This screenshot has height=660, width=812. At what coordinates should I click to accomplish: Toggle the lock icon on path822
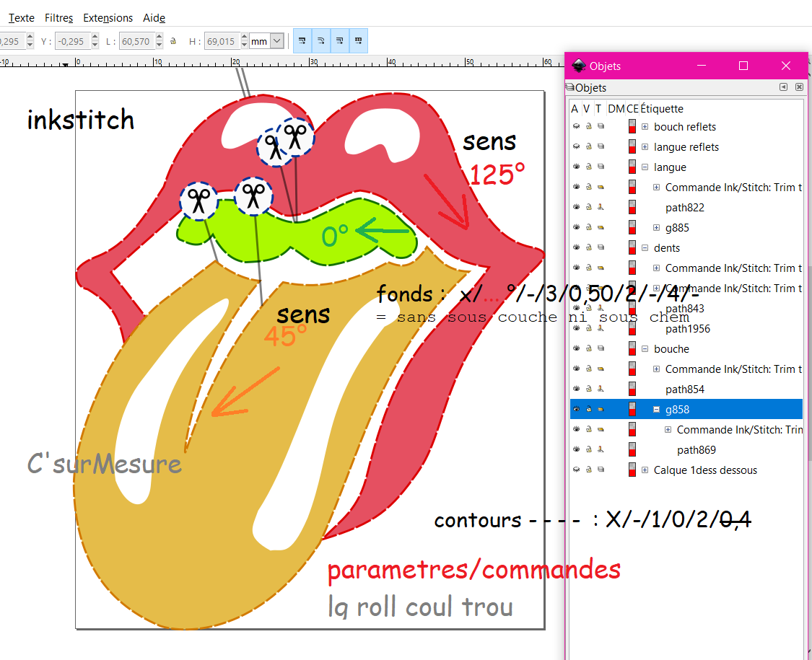coord(589,207)
